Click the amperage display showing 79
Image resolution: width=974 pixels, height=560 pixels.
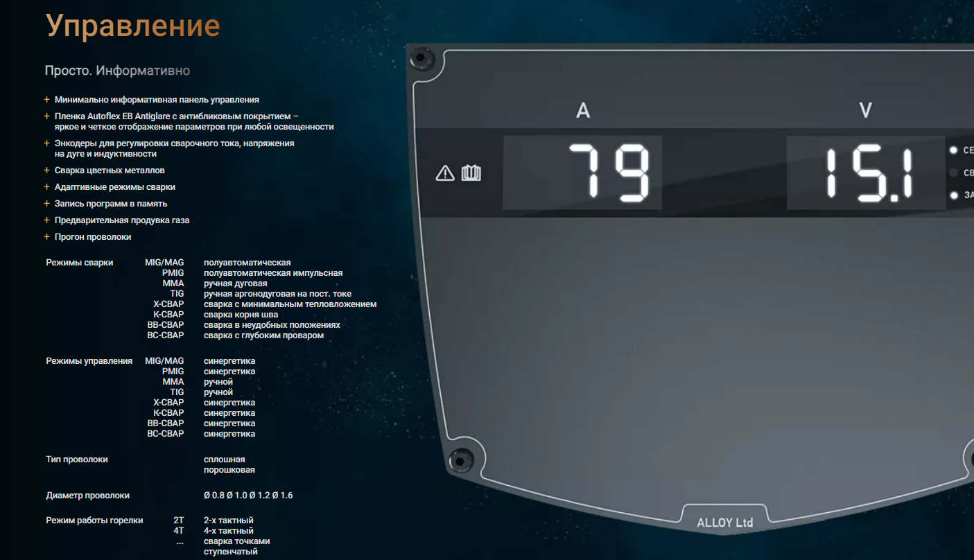(x=582, y=173)
